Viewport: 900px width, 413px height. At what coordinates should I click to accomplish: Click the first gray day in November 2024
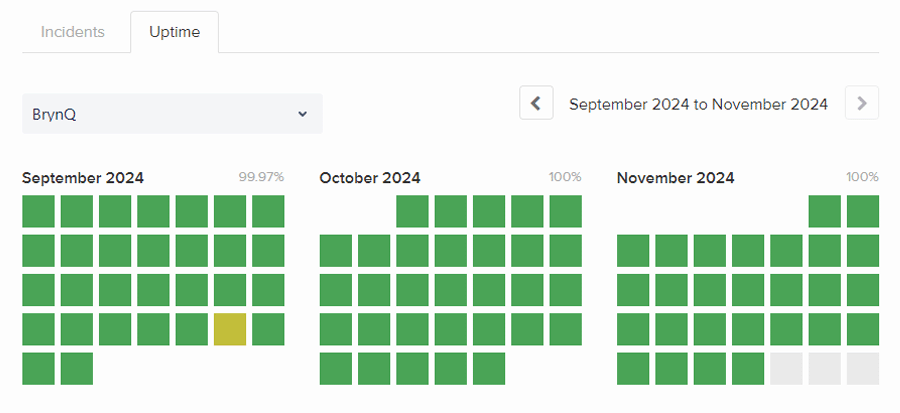[787, 368]
